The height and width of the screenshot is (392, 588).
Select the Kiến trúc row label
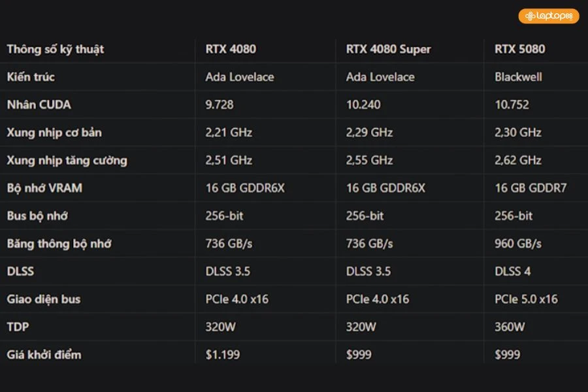(31, 76)
